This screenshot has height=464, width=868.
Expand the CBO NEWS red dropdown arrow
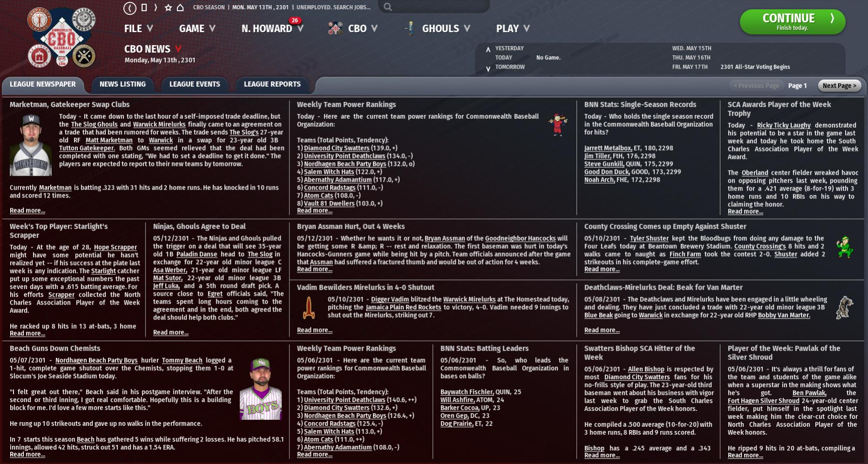tap(178, 49)
